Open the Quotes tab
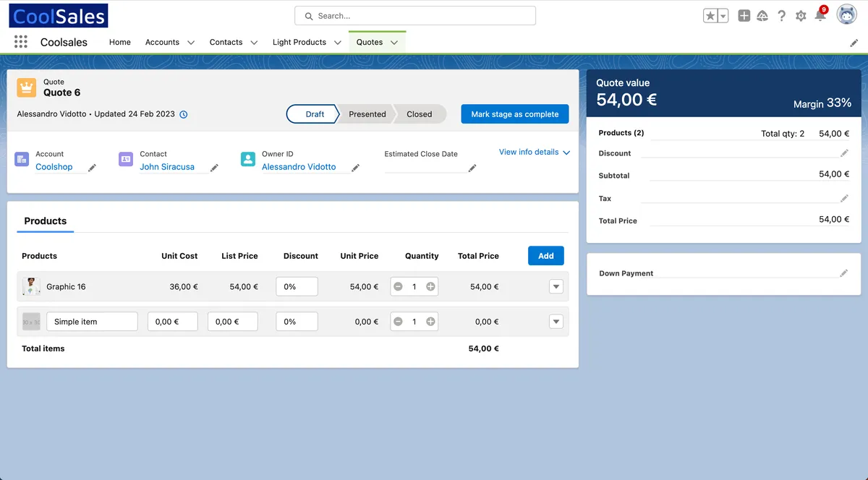The image size is (868, 480). pos(370,42)
